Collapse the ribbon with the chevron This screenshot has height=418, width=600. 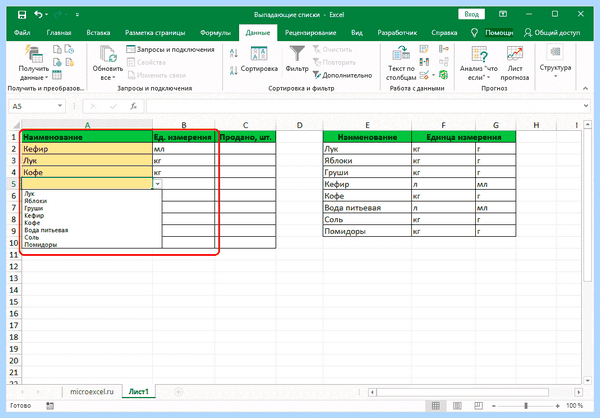click(x=585, y=88)
